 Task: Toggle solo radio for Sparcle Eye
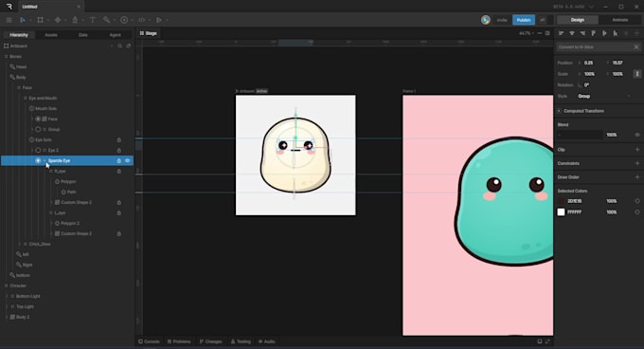pyautogui.click(x=38, y=160)
